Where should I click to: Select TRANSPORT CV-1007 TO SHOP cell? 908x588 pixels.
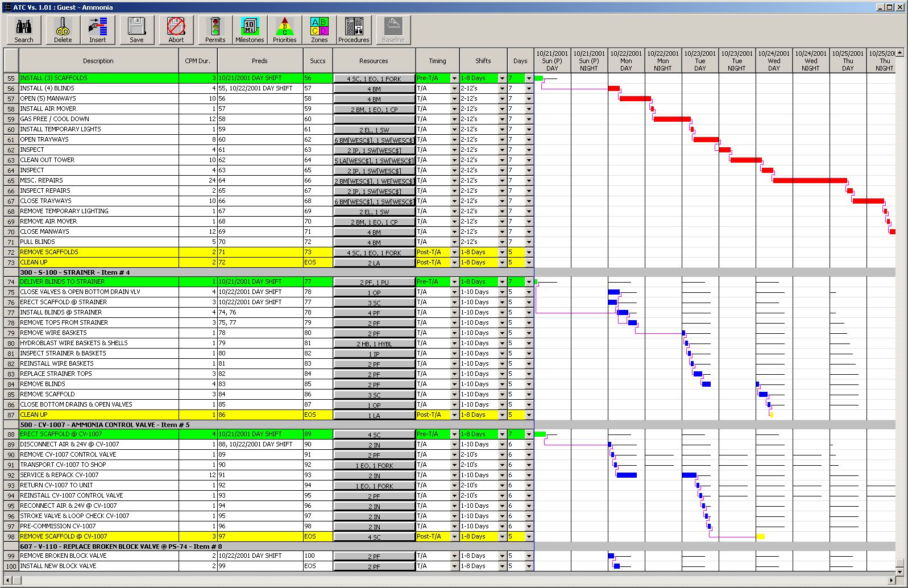(x=99, y=465)
